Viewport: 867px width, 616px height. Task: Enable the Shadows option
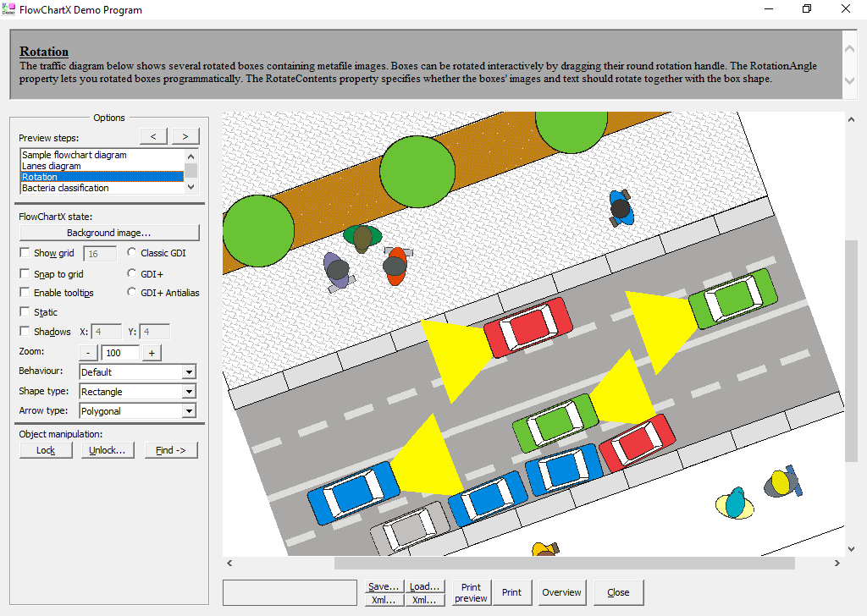[25, 331]
